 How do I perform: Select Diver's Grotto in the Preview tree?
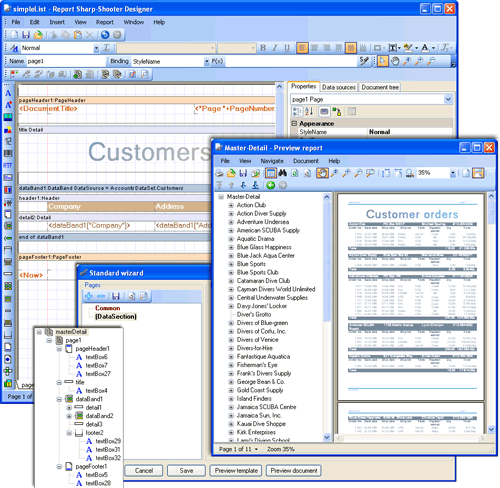tap(254, 315)
